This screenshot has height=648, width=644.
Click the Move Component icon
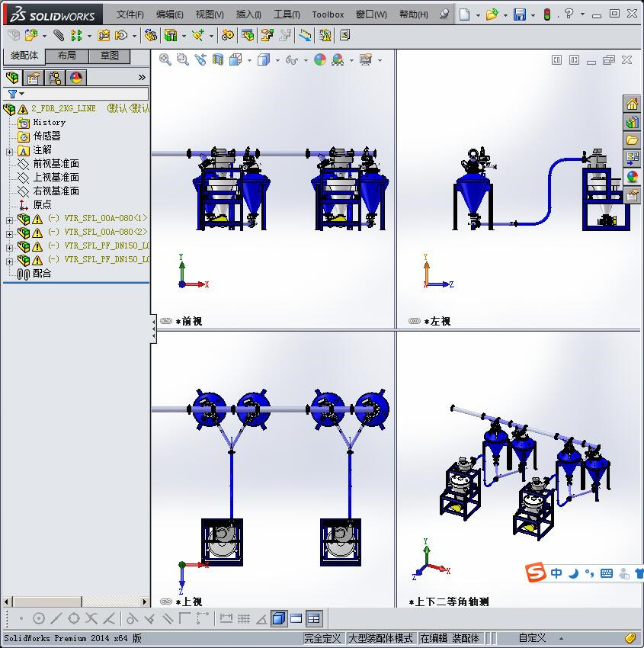point(121,36)
